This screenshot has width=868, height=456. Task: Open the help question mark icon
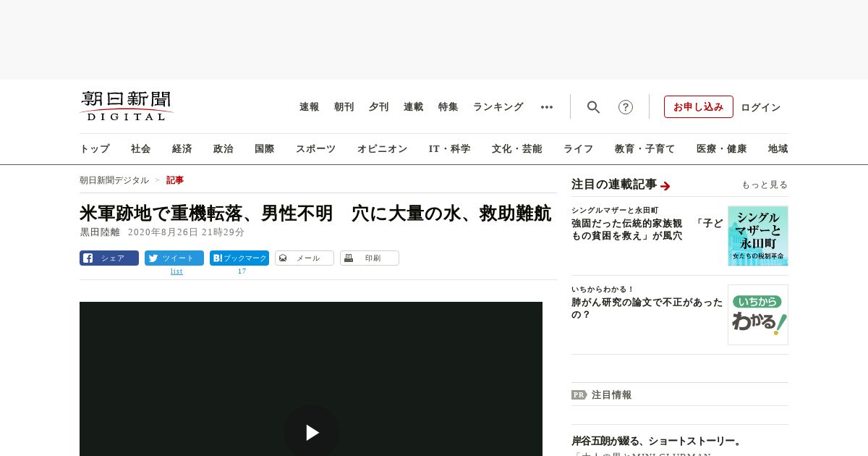click(x=626, y=107)
